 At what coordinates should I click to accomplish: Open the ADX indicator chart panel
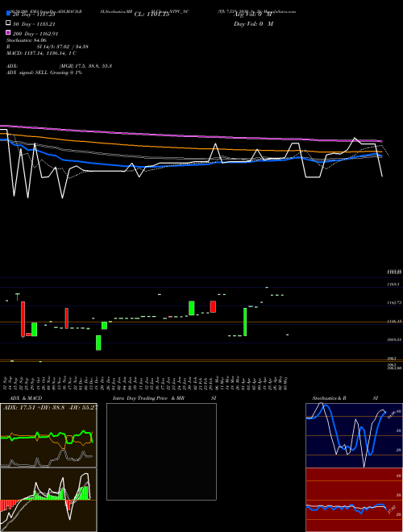[x=48, y=435]
